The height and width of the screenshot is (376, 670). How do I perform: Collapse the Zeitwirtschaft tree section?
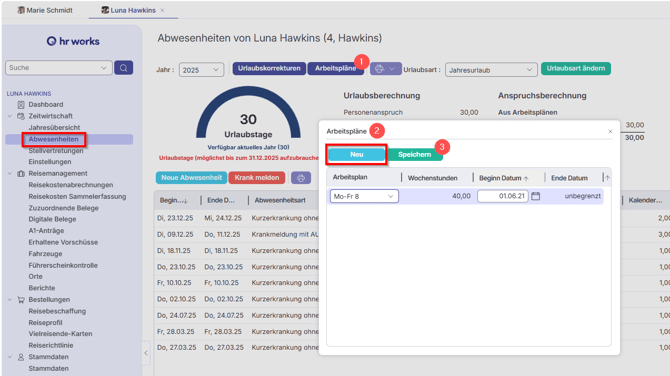(10, 116)
